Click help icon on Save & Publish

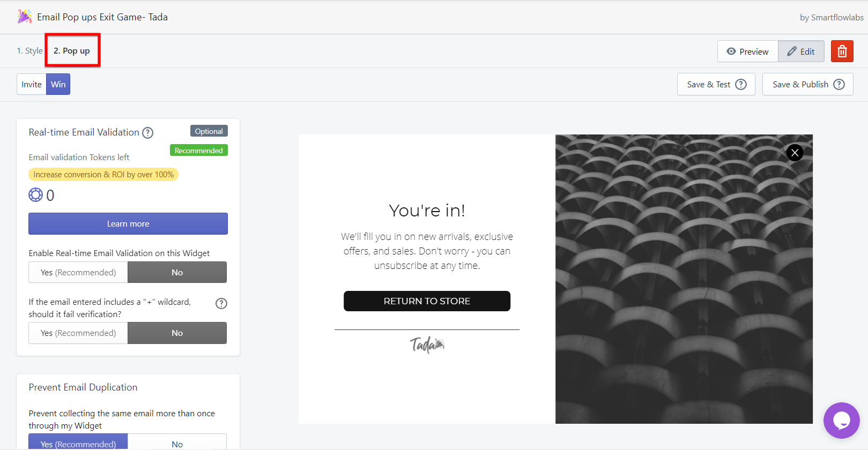tap(839, 85)
